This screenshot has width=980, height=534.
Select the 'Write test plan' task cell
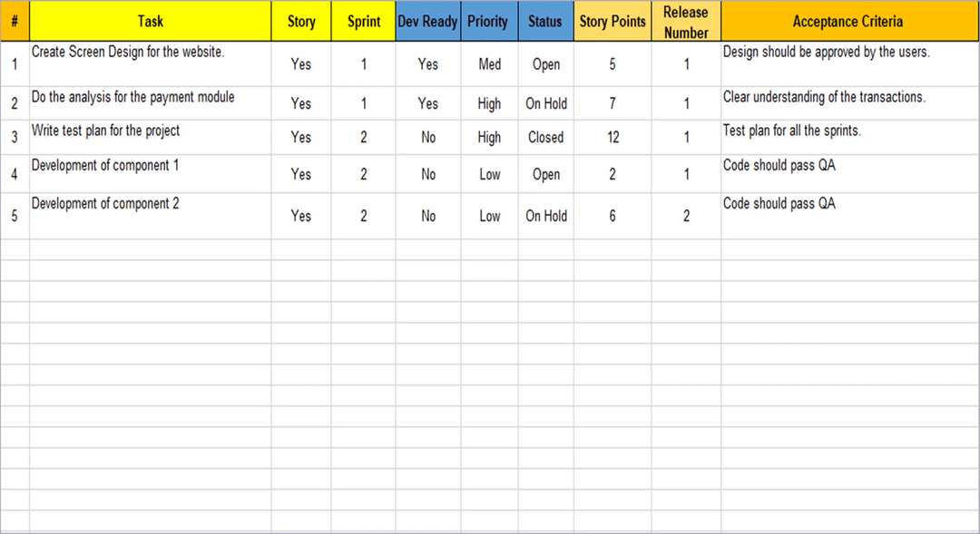(106, 131)
